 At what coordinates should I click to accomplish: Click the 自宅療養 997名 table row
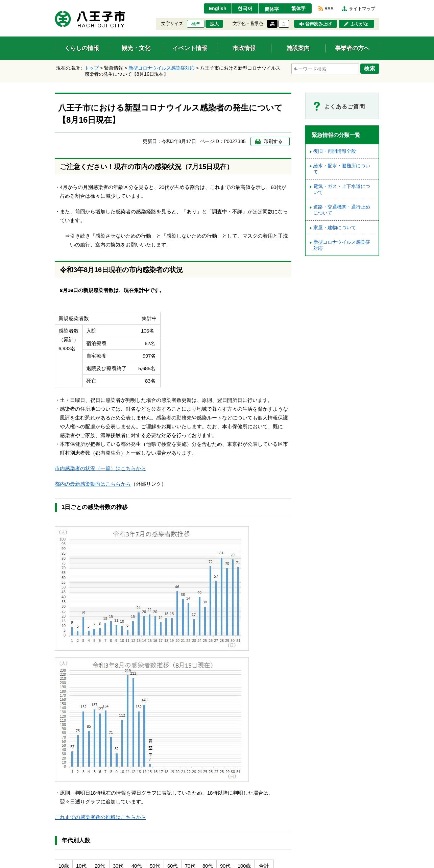click(x=121, y=356)
